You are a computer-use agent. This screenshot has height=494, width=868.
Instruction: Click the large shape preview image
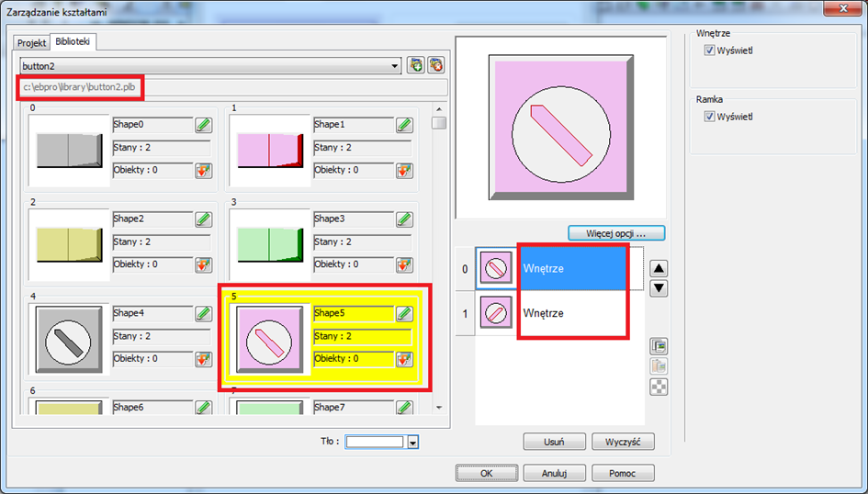point(561,128)
